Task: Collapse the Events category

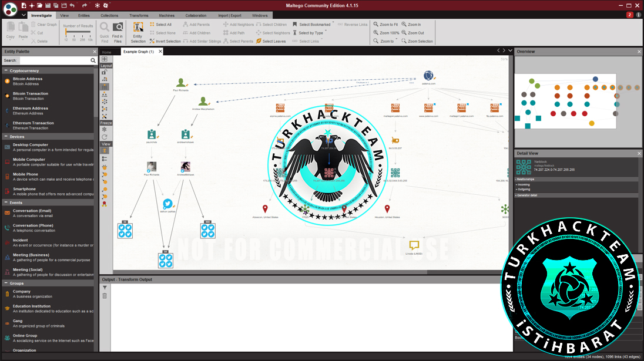Action: 6,203
